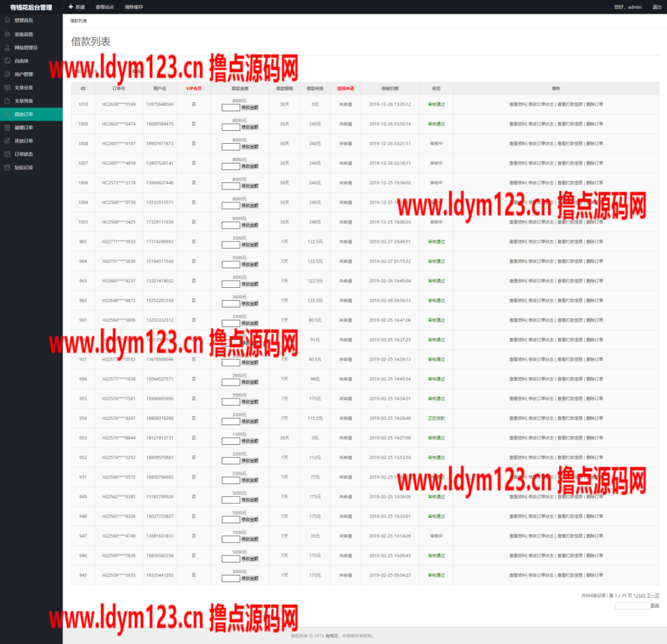Click 查看资料 for order 956

point(517,379)
